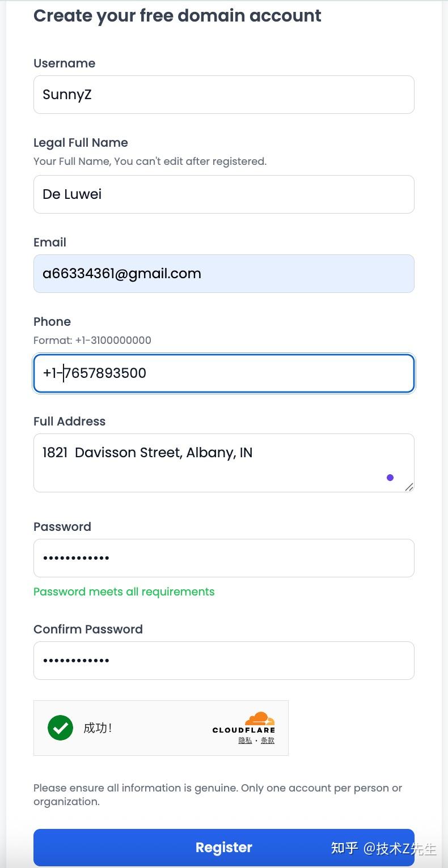Image resolution: width=448 pixels, height=868 pixels.
Task: Click the Legal Full Name input
Action: pos(223,194)
